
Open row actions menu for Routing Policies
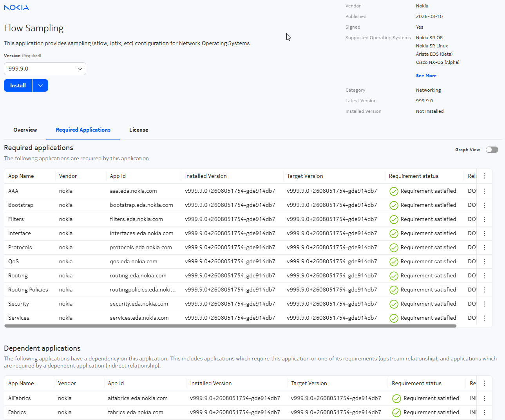484,290
